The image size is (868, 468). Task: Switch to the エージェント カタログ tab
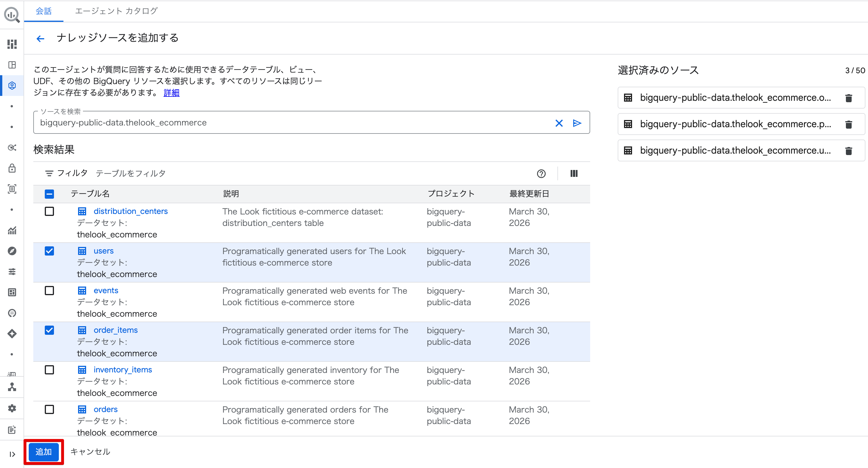(x=116, y=11)
